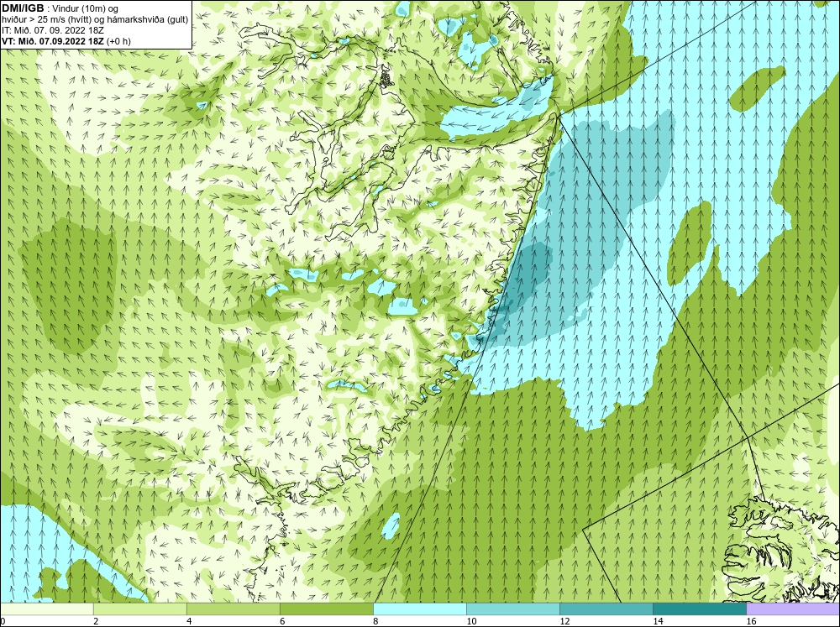The height and width of the screenshot is (627, 840).
Task: Click the 14–16 m/s dark teal swatch
Action: [x=700, y=609]
